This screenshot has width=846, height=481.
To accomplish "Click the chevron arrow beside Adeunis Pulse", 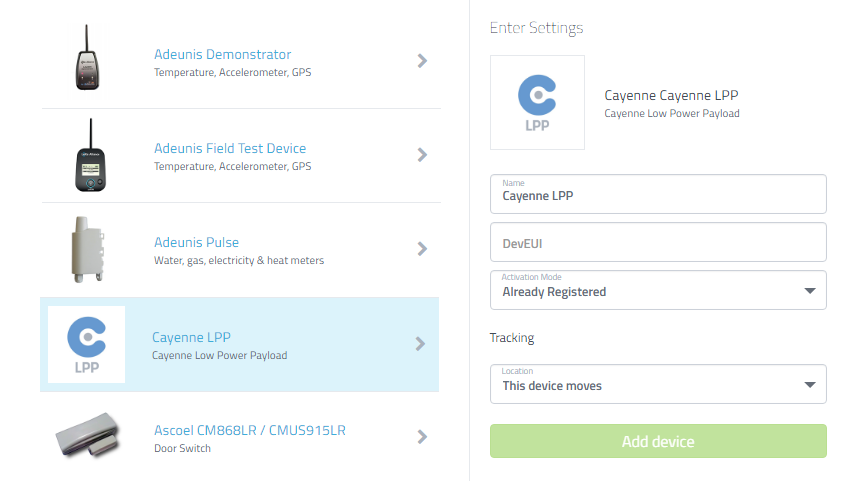I will (422, 249).
